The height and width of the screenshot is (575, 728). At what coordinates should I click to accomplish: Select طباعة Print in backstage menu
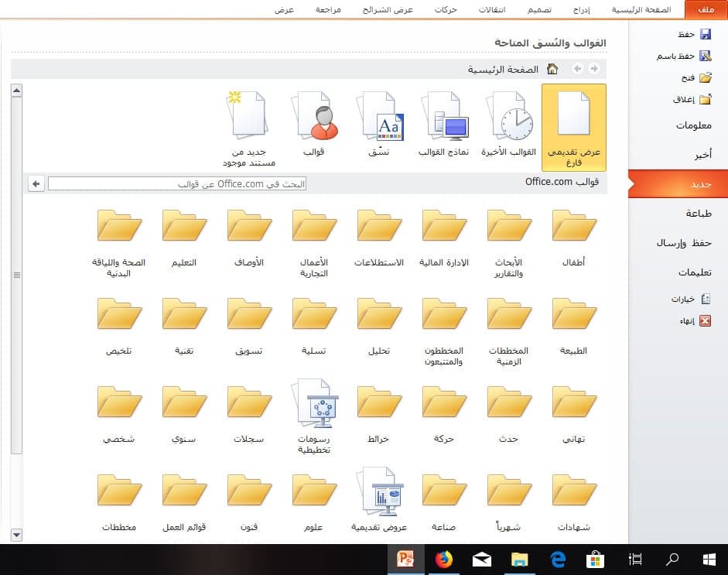(699, 213)
